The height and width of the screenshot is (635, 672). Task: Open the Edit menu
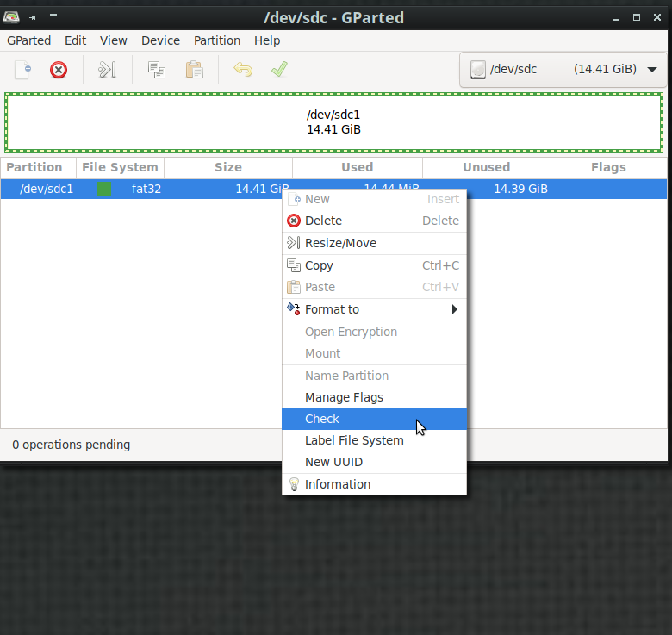pos(76,40)
